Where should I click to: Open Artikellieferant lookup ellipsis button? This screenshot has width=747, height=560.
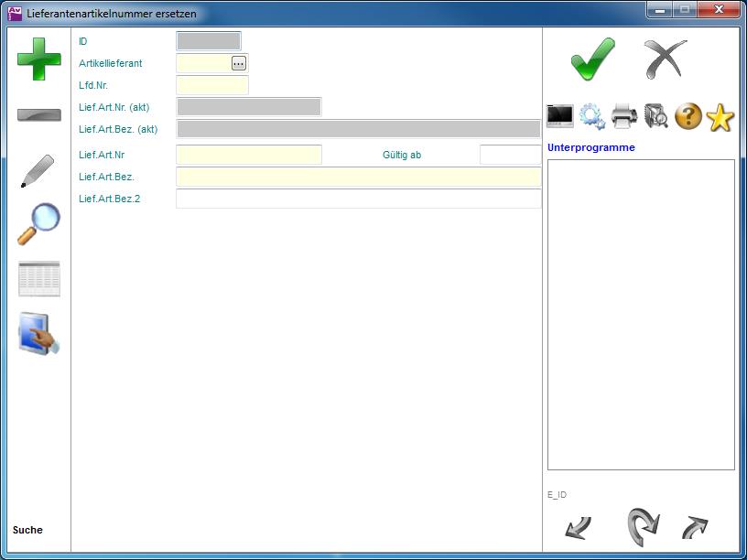pyautogui.click(x=239, y=63)
